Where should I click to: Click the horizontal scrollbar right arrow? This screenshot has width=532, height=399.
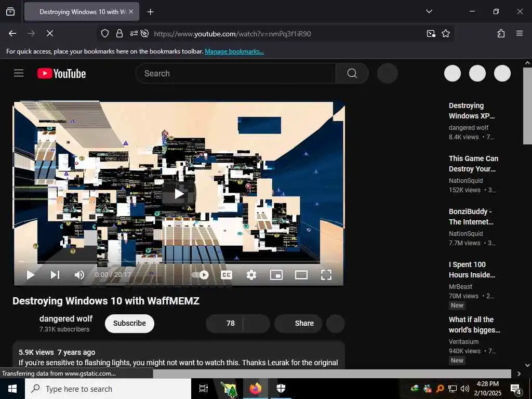click(x=519, y=374)
